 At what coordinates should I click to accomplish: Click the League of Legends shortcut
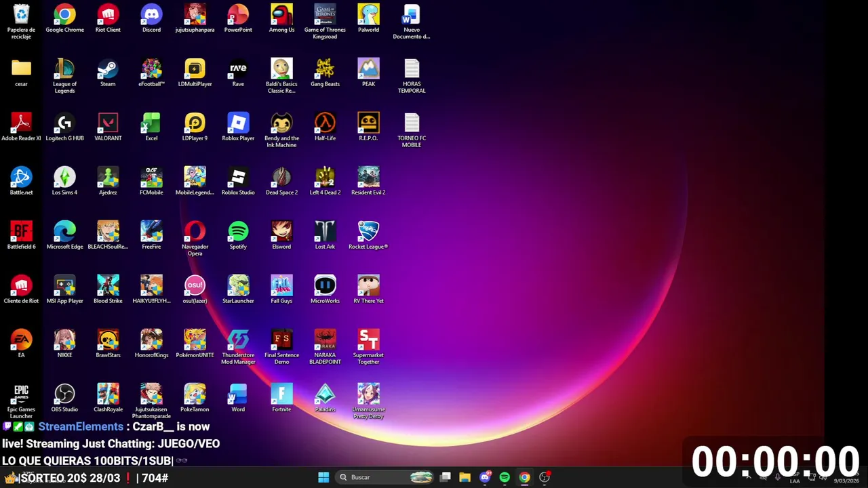(64, 76)
